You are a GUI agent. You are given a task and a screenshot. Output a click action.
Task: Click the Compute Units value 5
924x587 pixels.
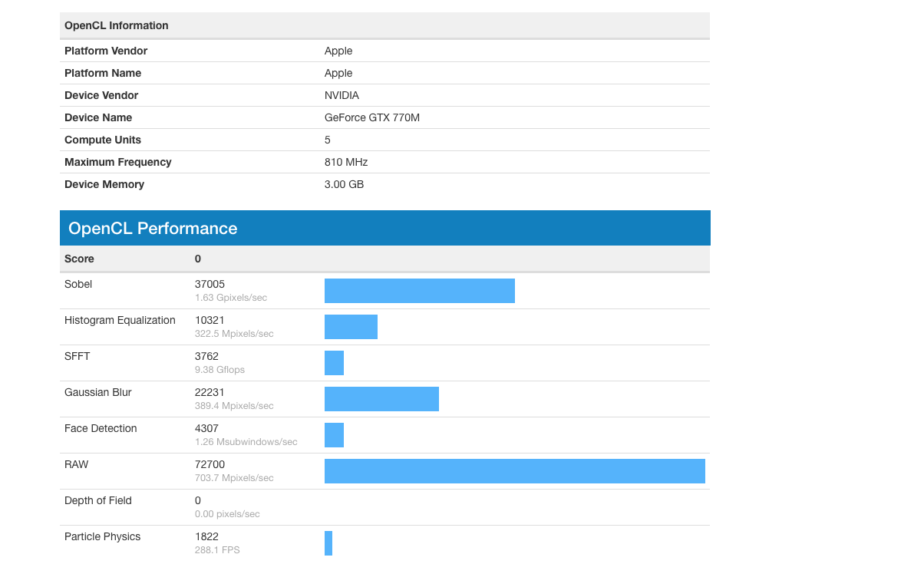coord(328,140)
